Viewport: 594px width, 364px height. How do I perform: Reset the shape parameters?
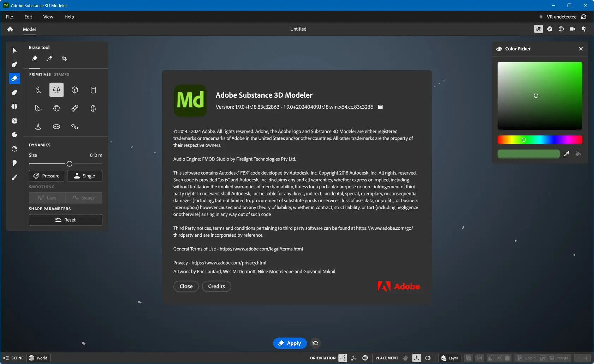pyautogui.click(x=66, y=220)
